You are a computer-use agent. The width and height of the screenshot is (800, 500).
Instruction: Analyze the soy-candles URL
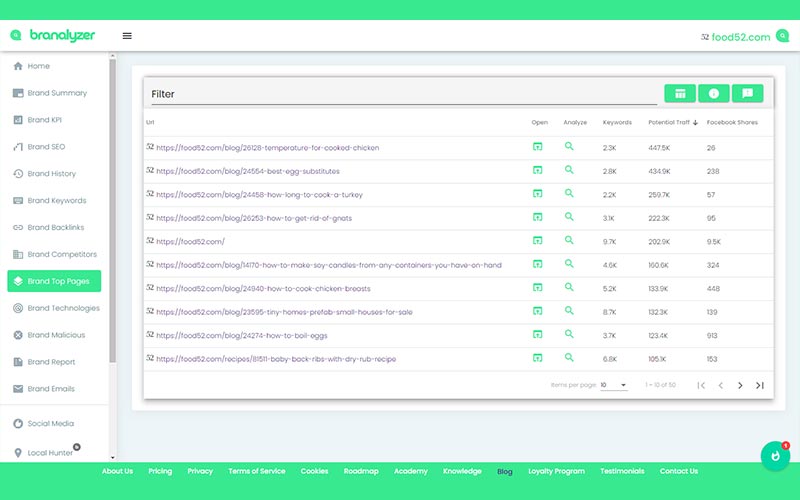pos(569,264)
